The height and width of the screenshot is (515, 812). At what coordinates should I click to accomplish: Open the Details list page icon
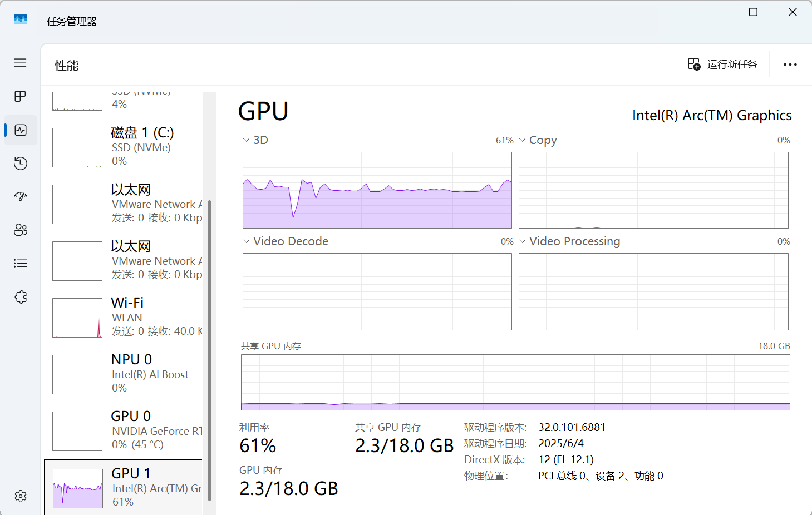coord(20,263)
